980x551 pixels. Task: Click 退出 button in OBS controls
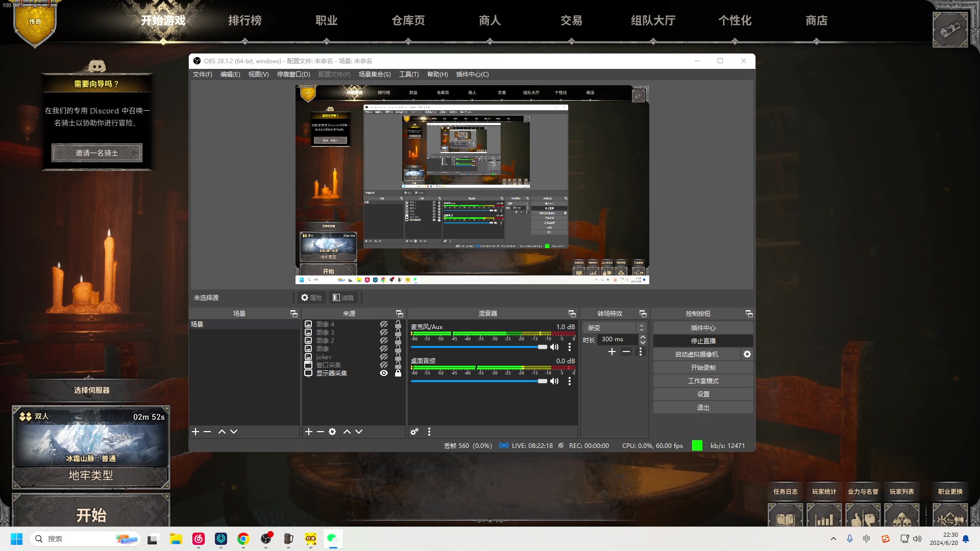pyautogui.click(x=703, y=407)
